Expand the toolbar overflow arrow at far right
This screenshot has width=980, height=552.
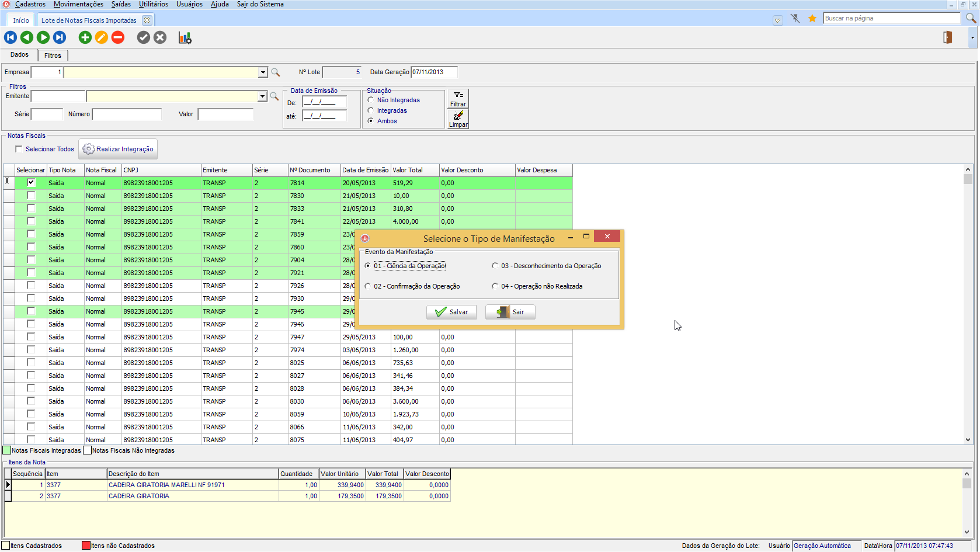click(972, 37)
